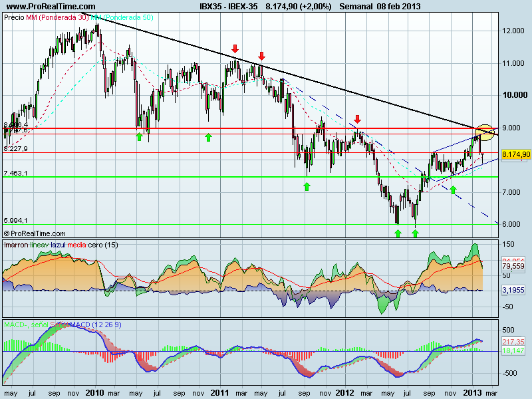Select the -50 oscillator axis label
This screenshot has width=532, height=399.
[508, 307]
